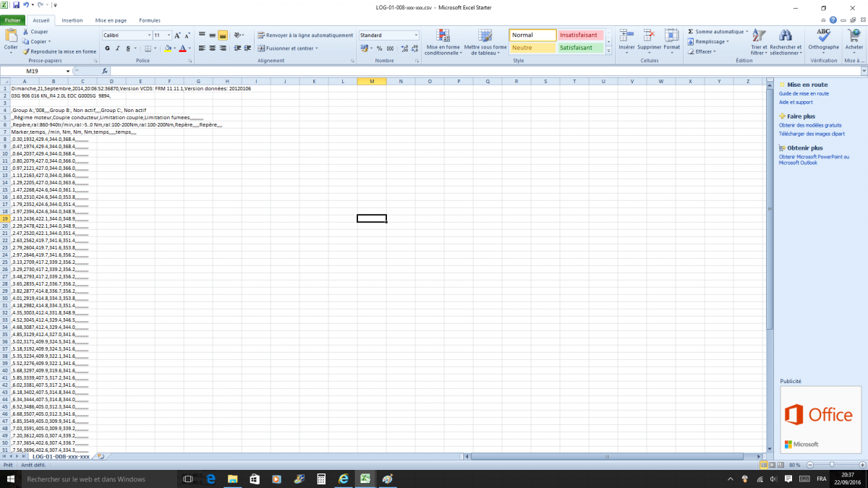The width and height of the screenshot is (868, 488).
Task: Click the insert function fx icon
Action: coord(105,72)
